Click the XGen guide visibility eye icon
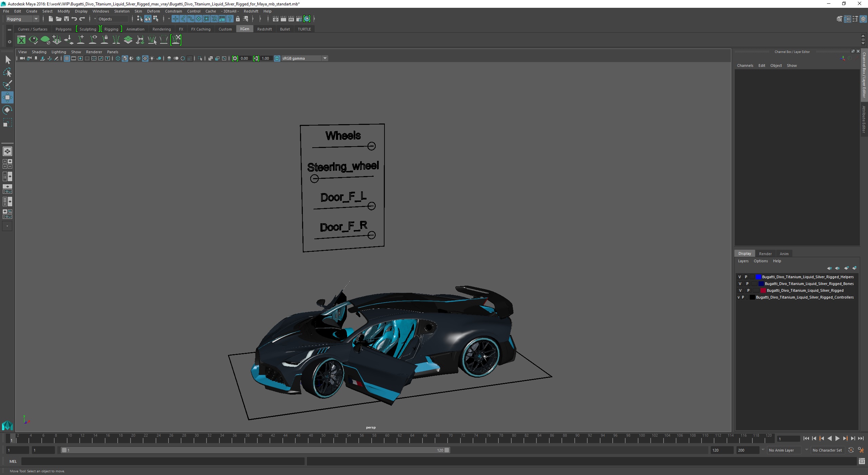The width and height of the screenshot is (868, 475). coord(93,40)
